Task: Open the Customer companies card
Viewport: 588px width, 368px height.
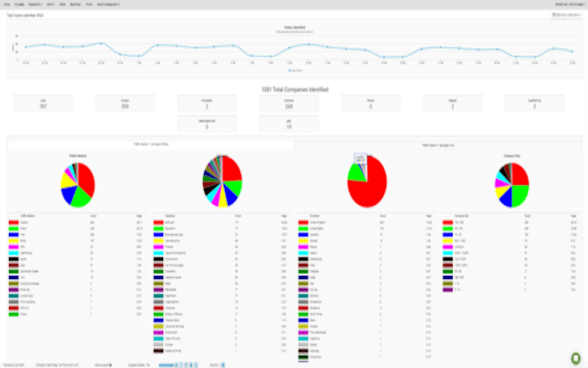Action: click(288, 103)
